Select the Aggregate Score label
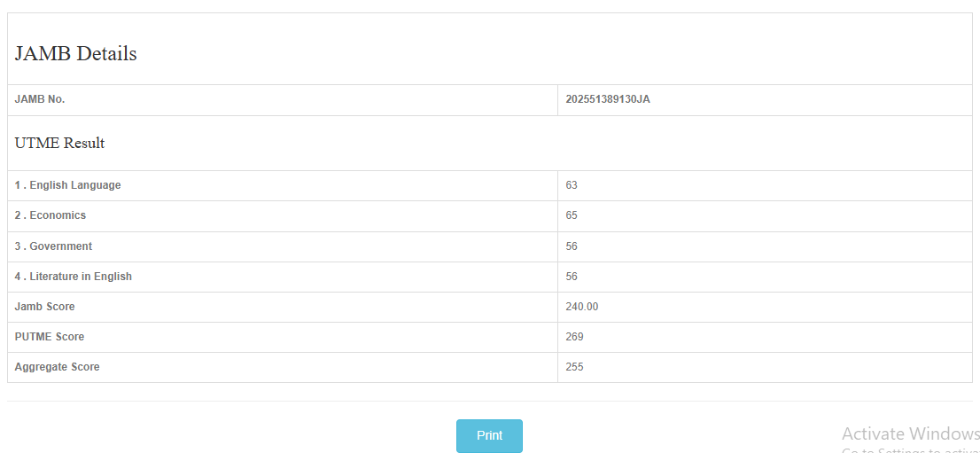 tap(58, 367)
